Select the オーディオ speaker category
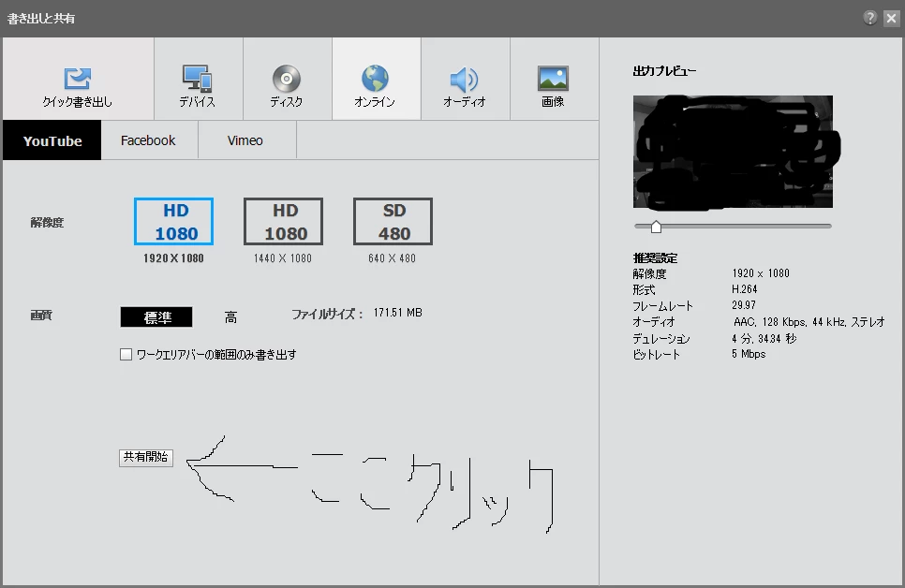Image resolution: width=905 pixels, height=588 pixels. (465, 79)
